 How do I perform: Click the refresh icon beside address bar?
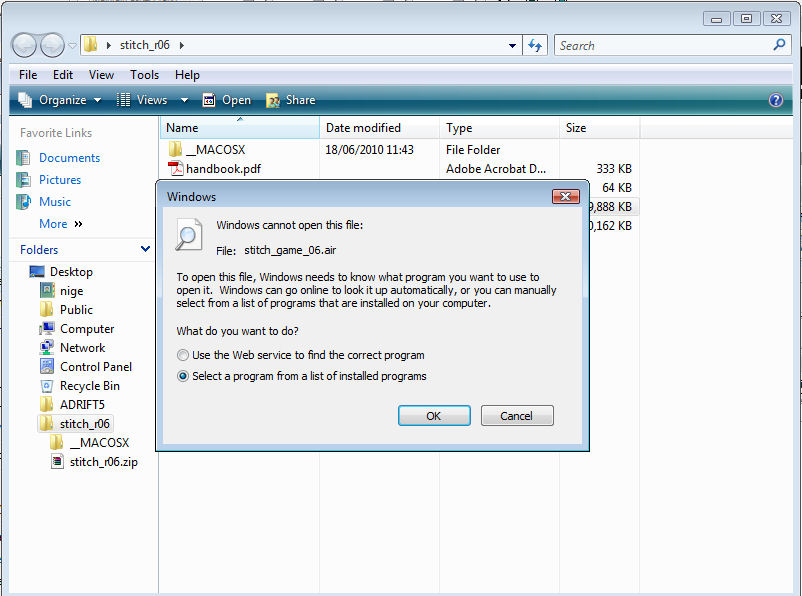click(535, 45)
